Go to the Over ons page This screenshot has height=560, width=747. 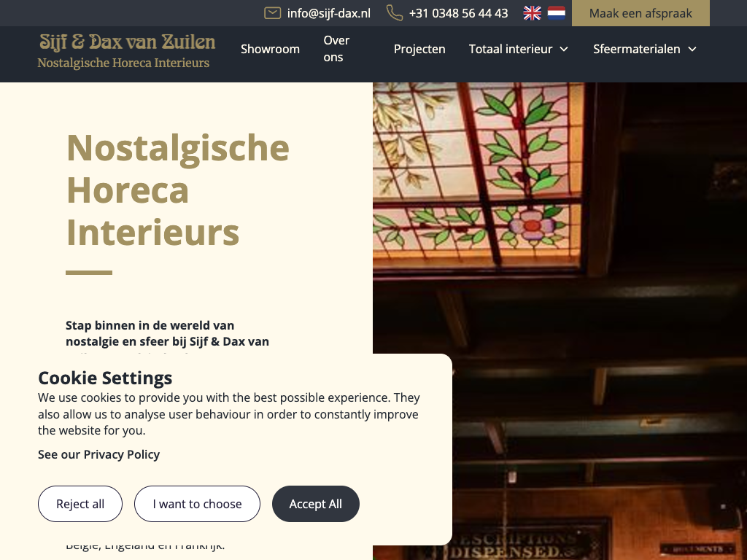click(x=336, y=49)
